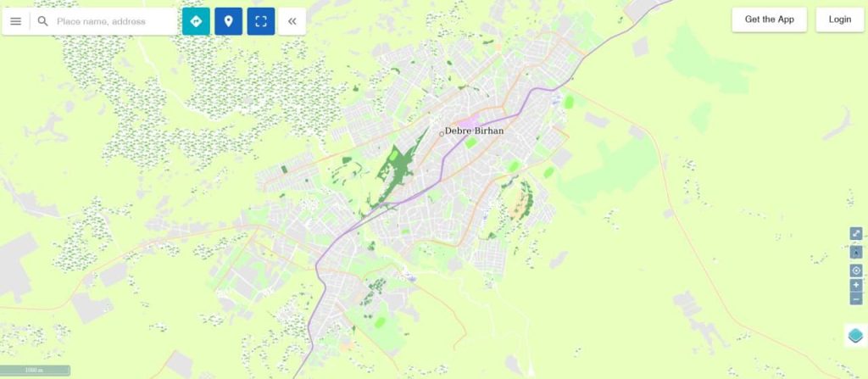Locate my position on the map
Viewport: 868px width, 379px height.
(x=856, y=270)
